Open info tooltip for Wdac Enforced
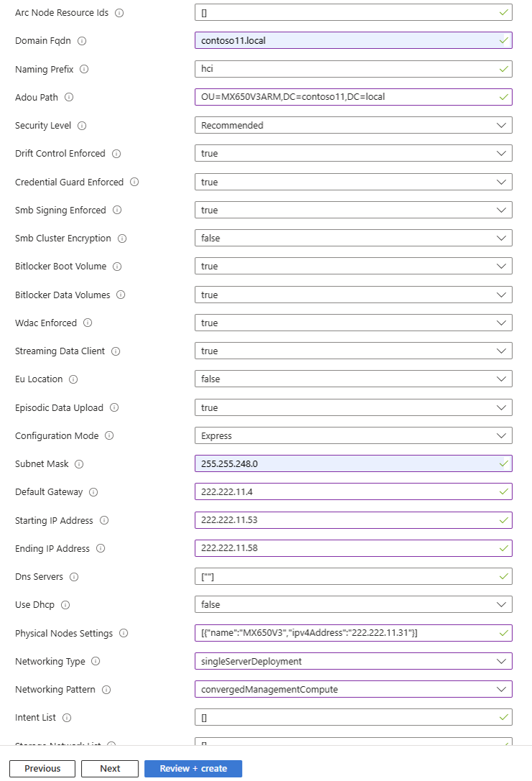The image size is (532, 781). point(88,323)
